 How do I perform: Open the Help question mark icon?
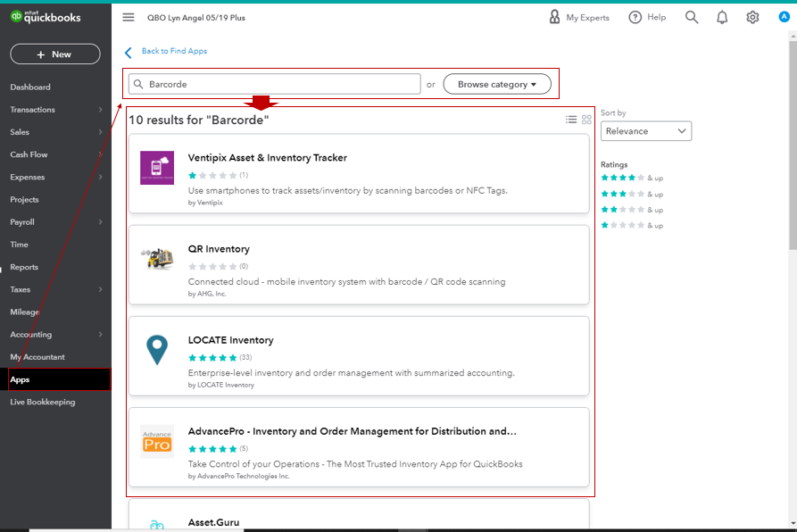pos(635,17)
